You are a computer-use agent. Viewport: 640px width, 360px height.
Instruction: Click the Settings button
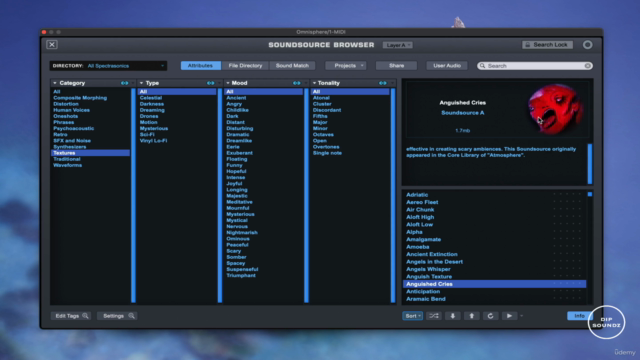coord(117,316)
